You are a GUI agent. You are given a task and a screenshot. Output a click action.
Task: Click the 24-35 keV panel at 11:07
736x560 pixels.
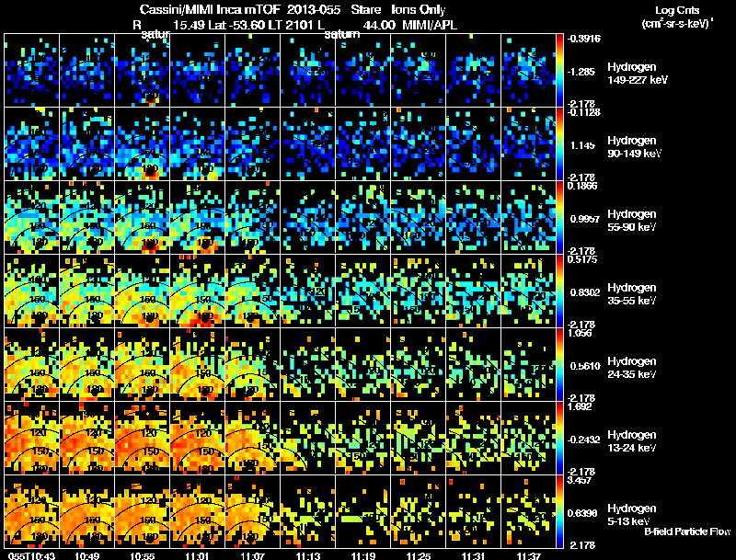[252, 365]
